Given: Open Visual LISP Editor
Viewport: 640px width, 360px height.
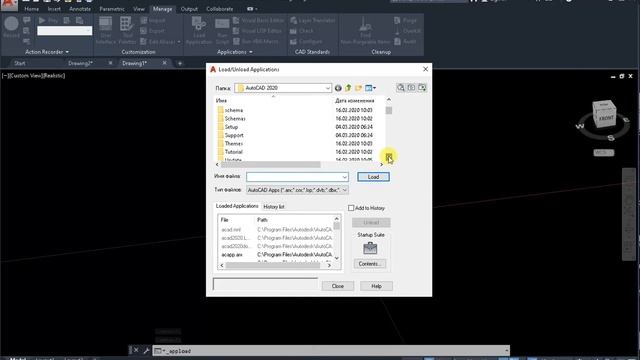Looking at the screenshot, I should (x=258, y=31).
